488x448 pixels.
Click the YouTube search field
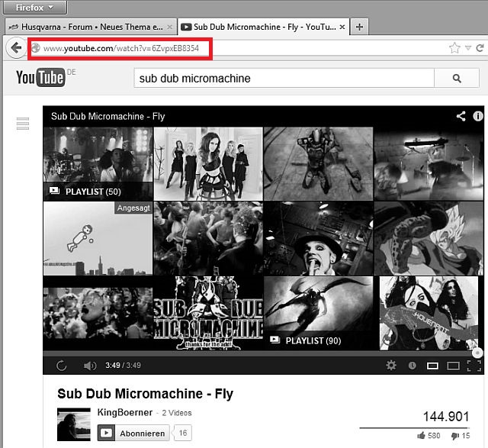click(x=284, y=78)
